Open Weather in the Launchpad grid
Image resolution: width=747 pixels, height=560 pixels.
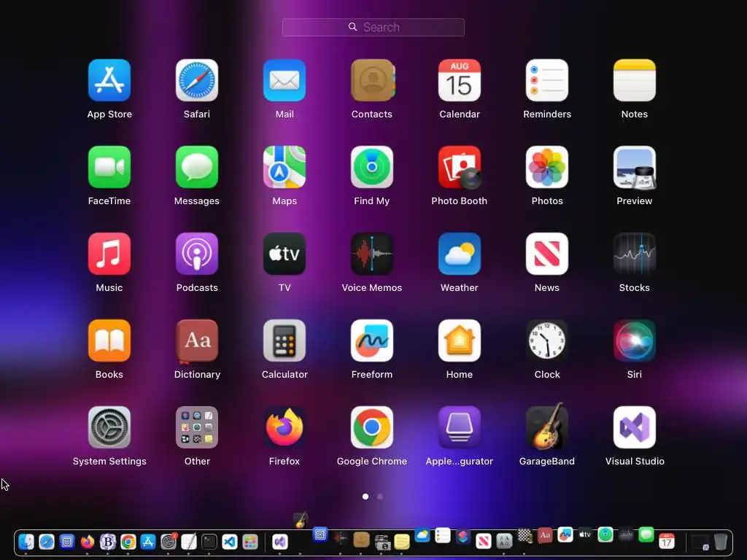(x=460, y=254)
